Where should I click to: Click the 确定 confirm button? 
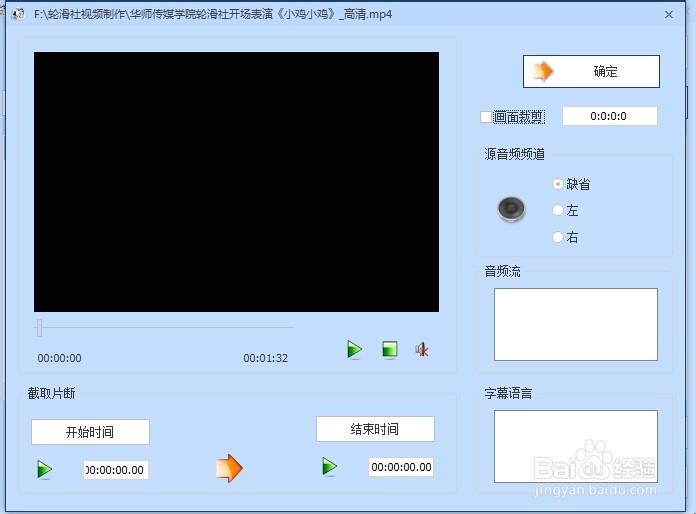point(591,71)
